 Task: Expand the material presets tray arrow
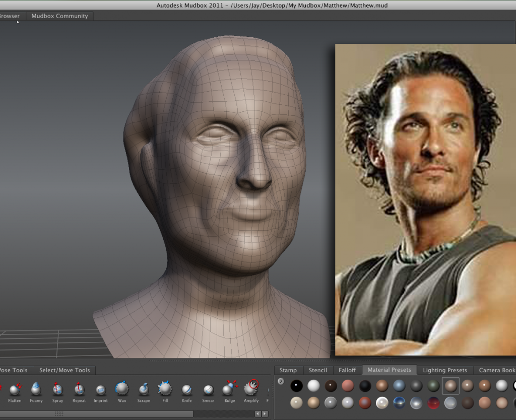click(x=281, y=381)
